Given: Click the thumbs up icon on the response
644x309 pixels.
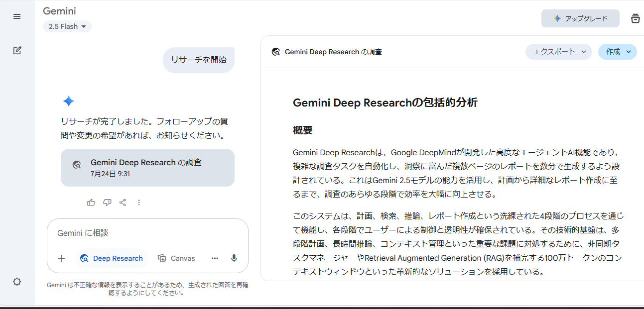Looking at the screenshot, I should (x=91, y=203).
